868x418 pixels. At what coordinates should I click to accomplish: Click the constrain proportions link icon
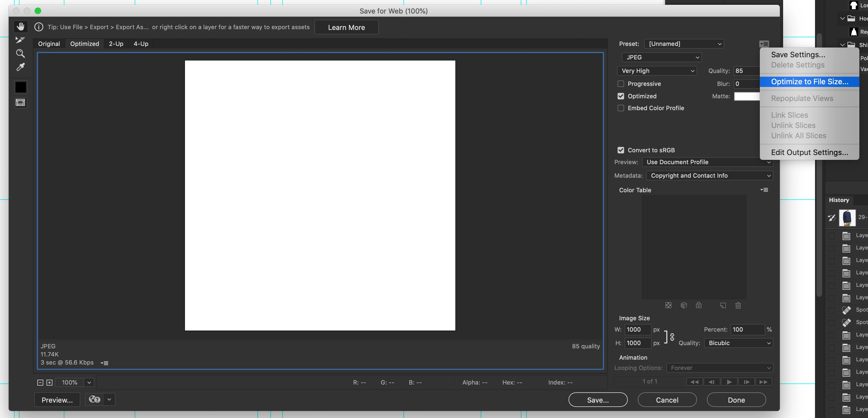672,337
